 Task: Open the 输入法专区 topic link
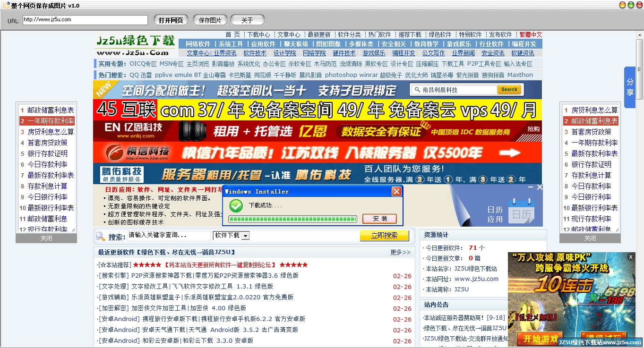pos(518,64)
